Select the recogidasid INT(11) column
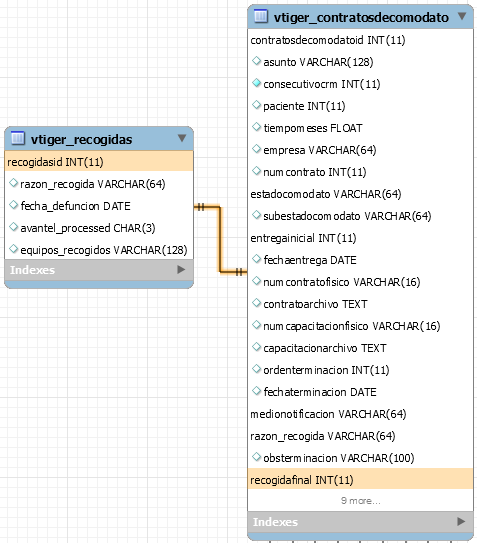Image resolution: width=477 pixels, height=543 pixels. [x=99, y=162]
